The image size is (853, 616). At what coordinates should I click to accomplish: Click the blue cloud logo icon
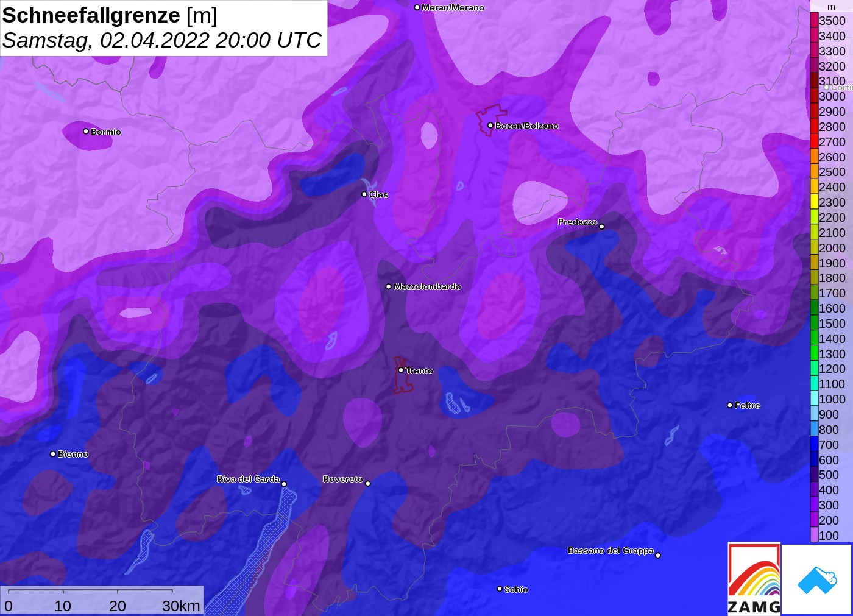pyautogui.click(x=817, y=580)
